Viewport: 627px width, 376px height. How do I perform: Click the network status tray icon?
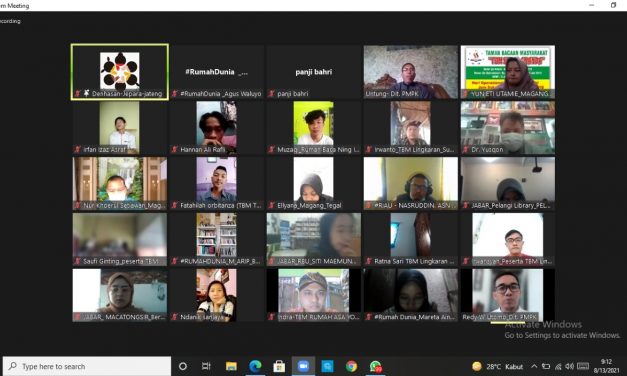(x=558, y=366)
